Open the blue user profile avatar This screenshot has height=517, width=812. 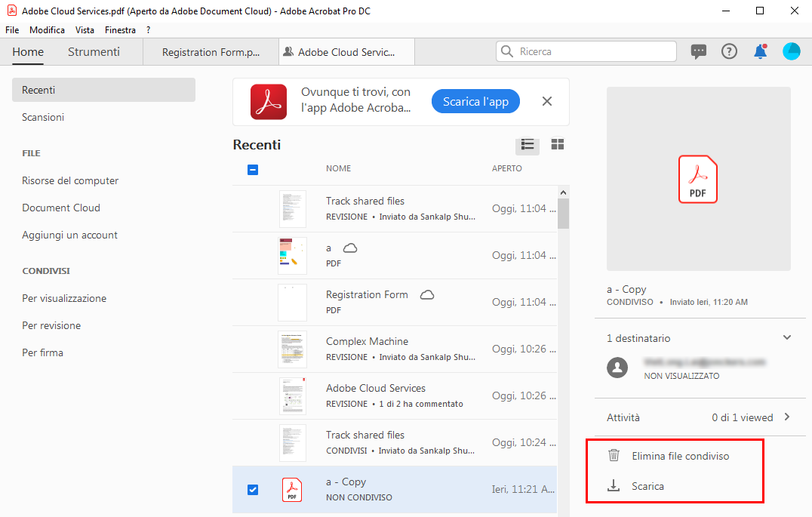[792, 51]
